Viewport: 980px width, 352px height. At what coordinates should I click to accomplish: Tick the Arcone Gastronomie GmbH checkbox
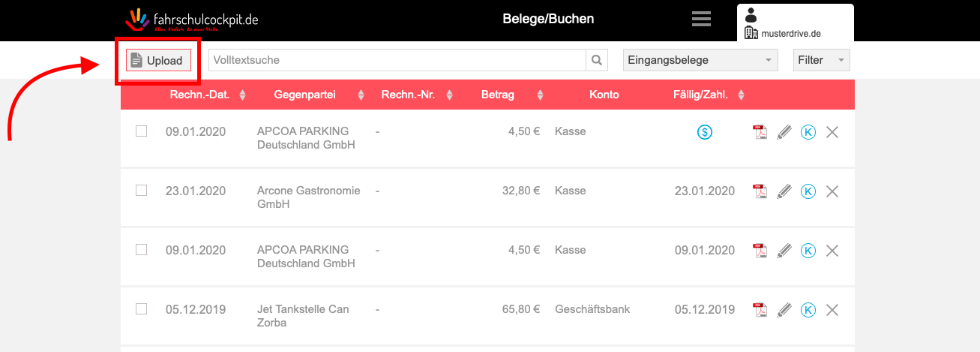tap(141, 191)
